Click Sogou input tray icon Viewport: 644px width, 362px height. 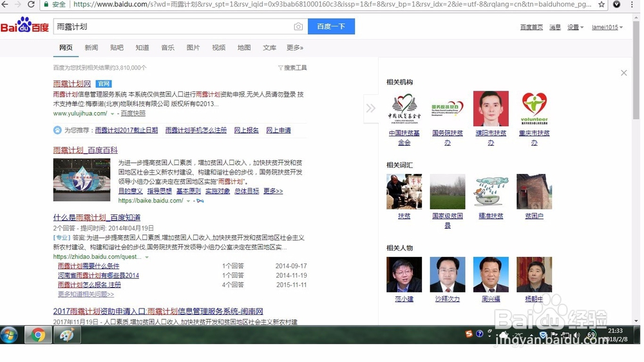[469, 334]
